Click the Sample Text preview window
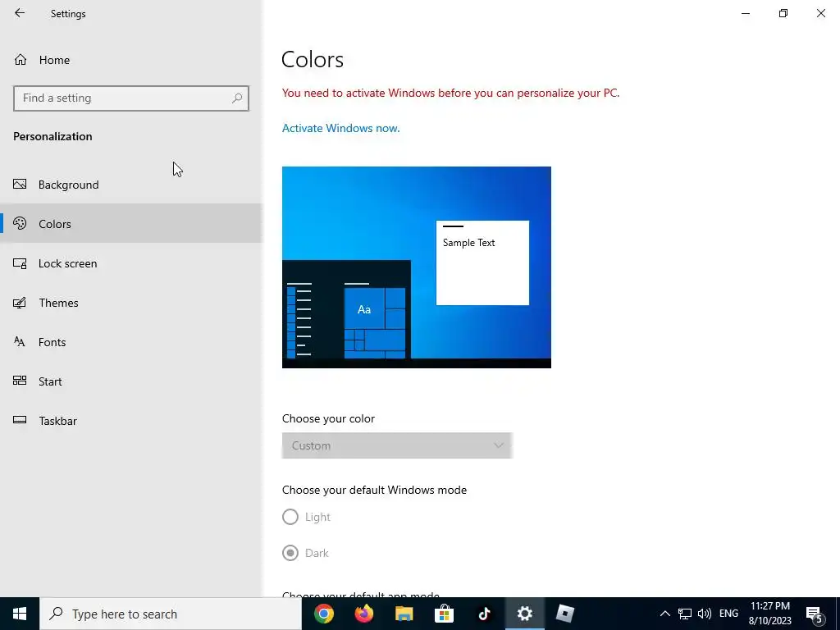Screen dimensions: 840x630 pyautogui.click(x=482, y=262)
